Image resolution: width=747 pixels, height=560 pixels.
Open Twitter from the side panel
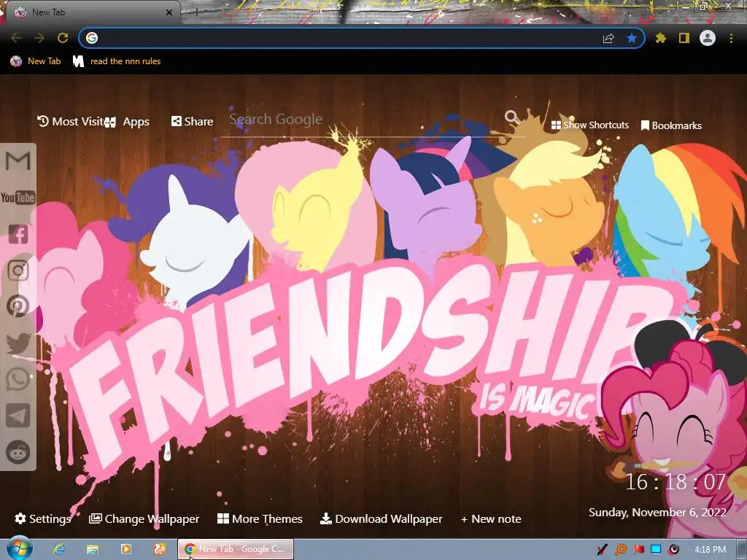(18, 343)
